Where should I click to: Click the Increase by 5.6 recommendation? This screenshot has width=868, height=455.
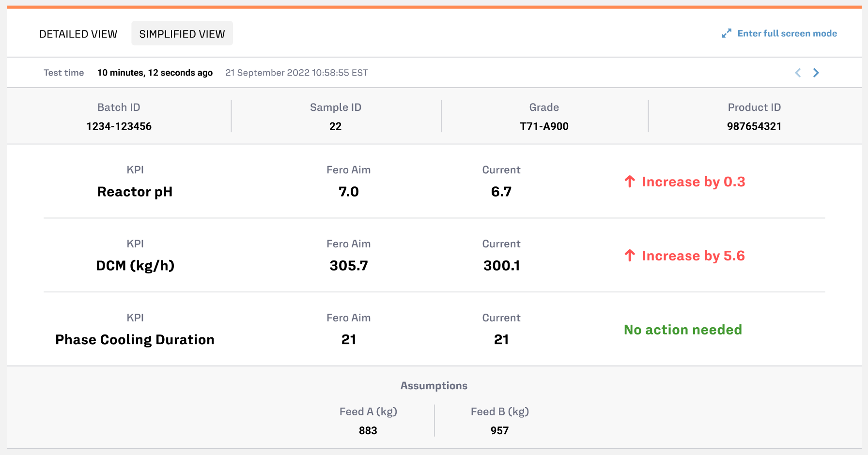click(x=694, y=256)
